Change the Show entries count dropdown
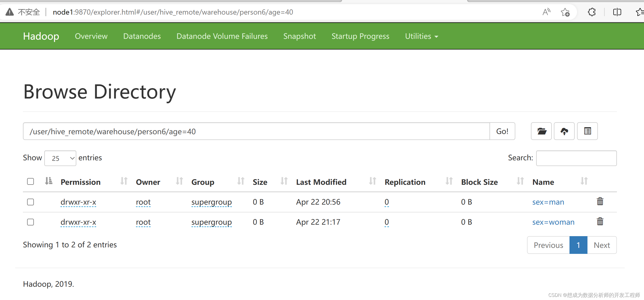 (60, 158)
